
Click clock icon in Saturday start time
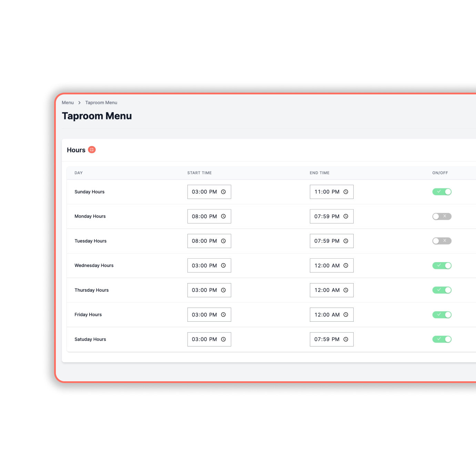223,339
